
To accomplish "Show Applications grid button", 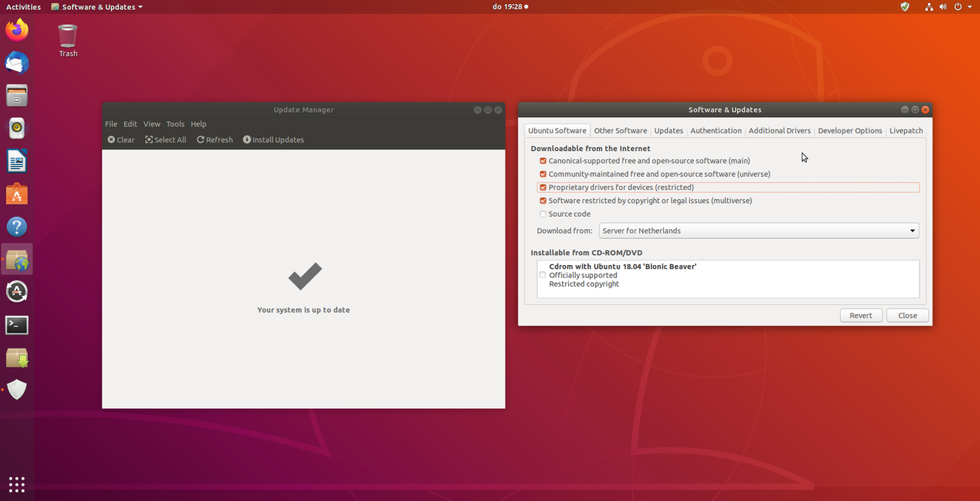I will click(17, 484).
